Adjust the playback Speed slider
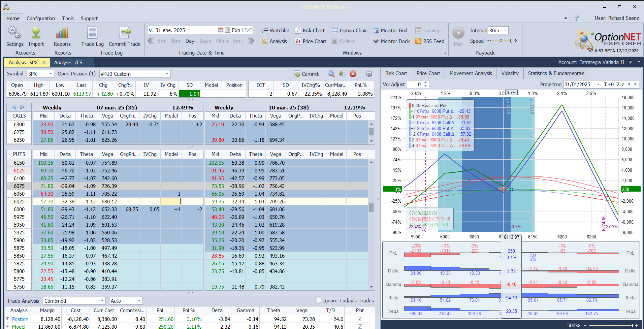This screenshot has height=329, width=644. pos(501,41)
